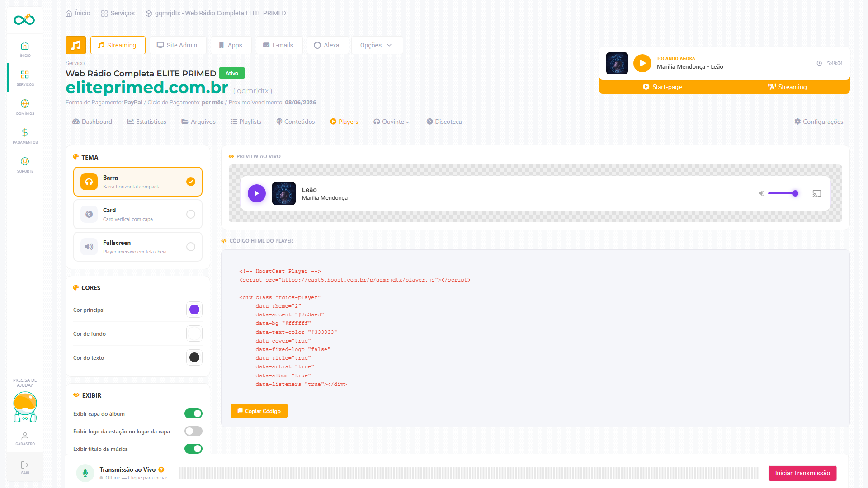Open the Conteúdos tab
The width and height of the screenshot is (868, 488).
[296, 122]
